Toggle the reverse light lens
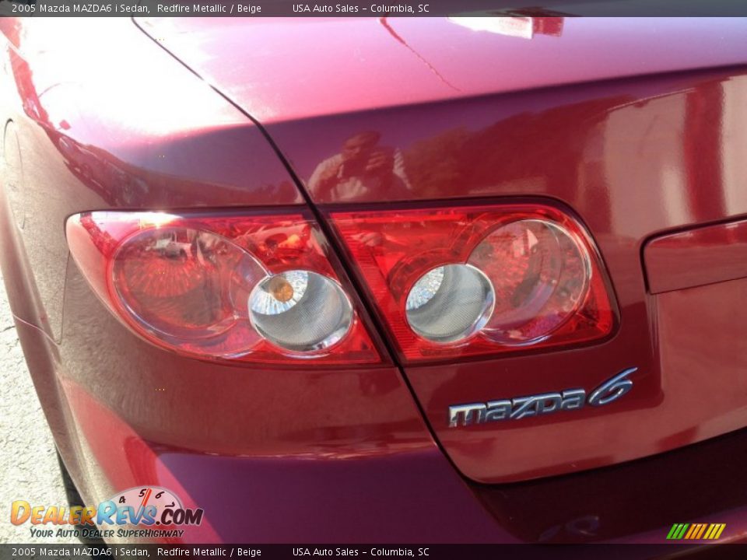The image size is (747, 560). pos(447,303)
